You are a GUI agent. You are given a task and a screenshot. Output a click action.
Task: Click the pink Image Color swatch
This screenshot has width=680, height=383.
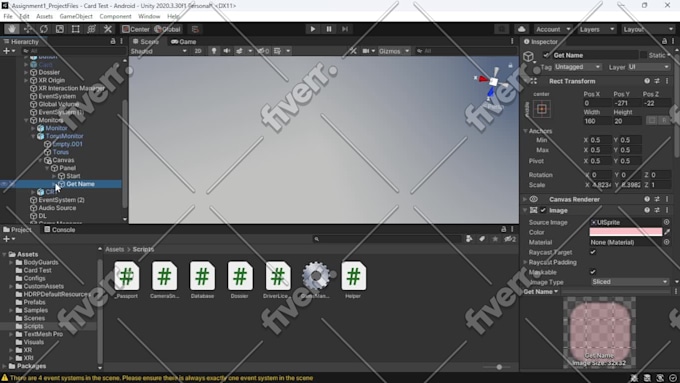626,232
